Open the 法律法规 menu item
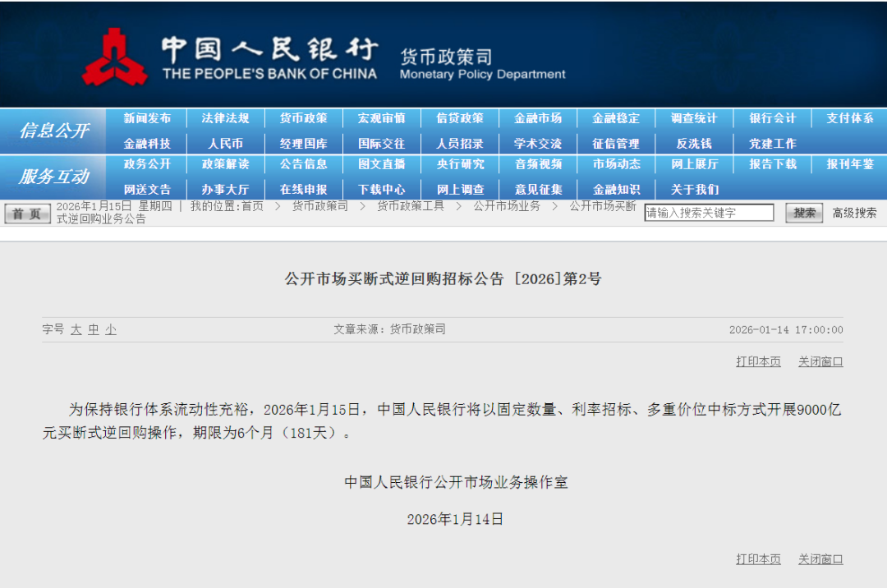Image resolution: width=887 pixels, height=588 pixels. [225, 118]
